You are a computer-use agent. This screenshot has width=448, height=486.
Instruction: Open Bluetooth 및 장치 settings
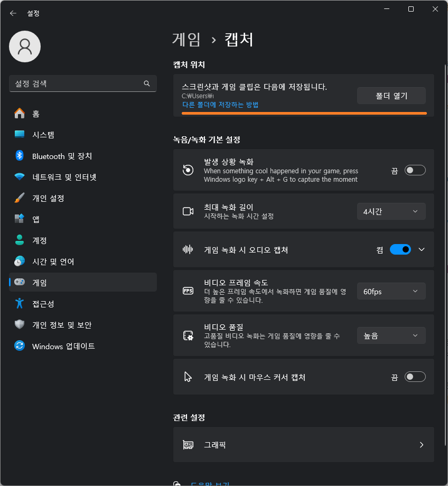click(83, 156)
